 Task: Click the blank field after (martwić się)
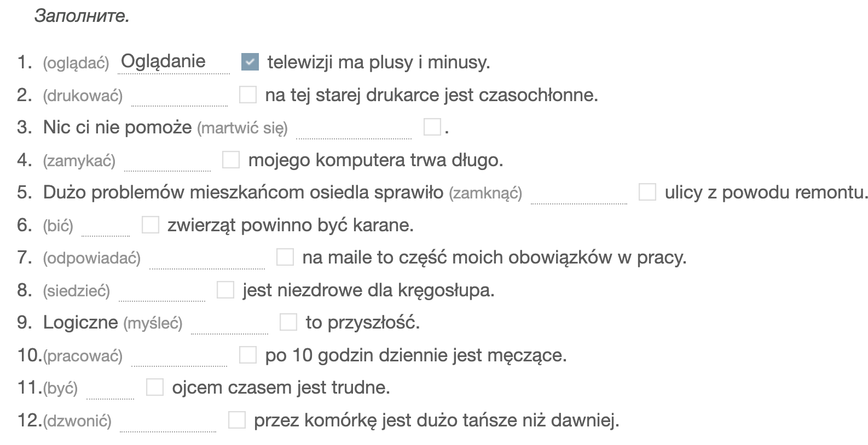pyautogui.click(x=354, y=127)
